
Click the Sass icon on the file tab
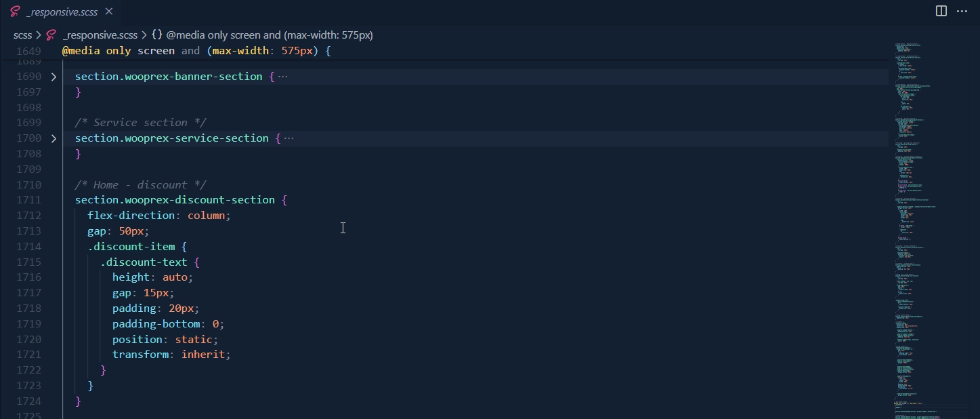tap(15, 12)
